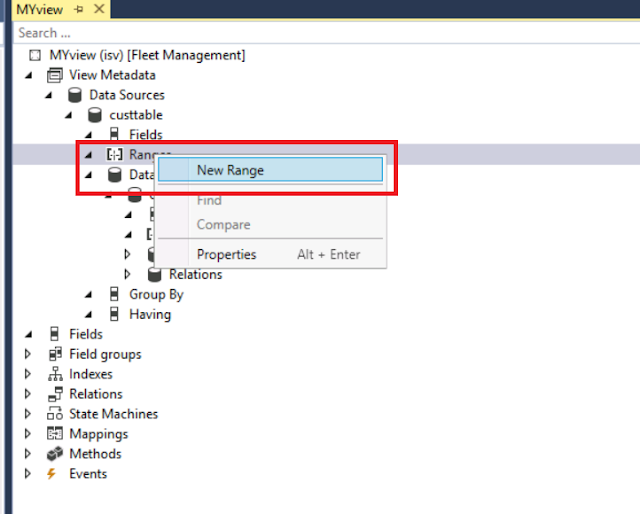
Task: Click the custtable database icon
Action: click(x=95, y=115)
